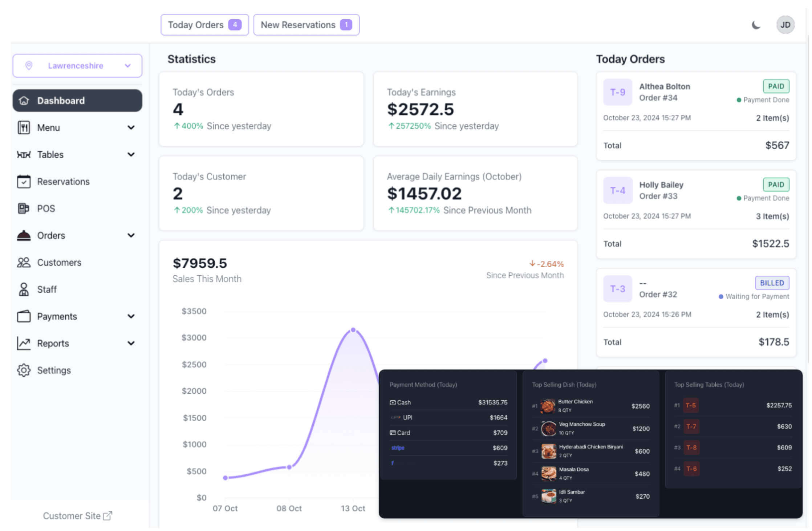Select the Reservations calendar icon
This screenshot has width=812, height=531.
[24, 182]
